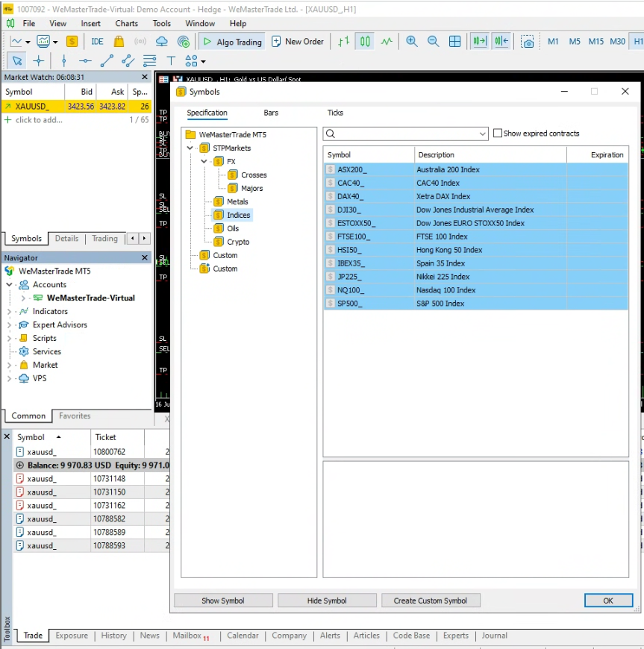The width and height of the screenshot is (644, 649).
Task: Tile windows with grid icon
Action: pyautogui.click(x=454, y=41)
